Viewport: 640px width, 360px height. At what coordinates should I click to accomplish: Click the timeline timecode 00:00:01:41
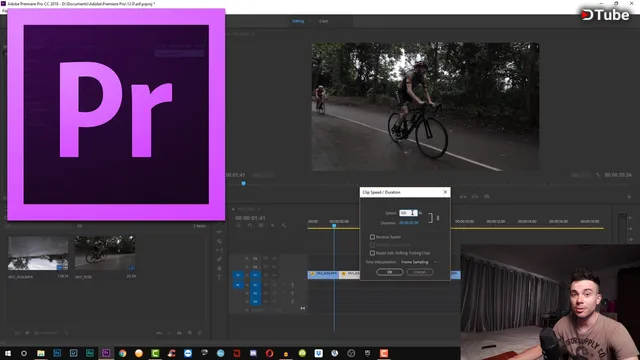tap(250, 218)
